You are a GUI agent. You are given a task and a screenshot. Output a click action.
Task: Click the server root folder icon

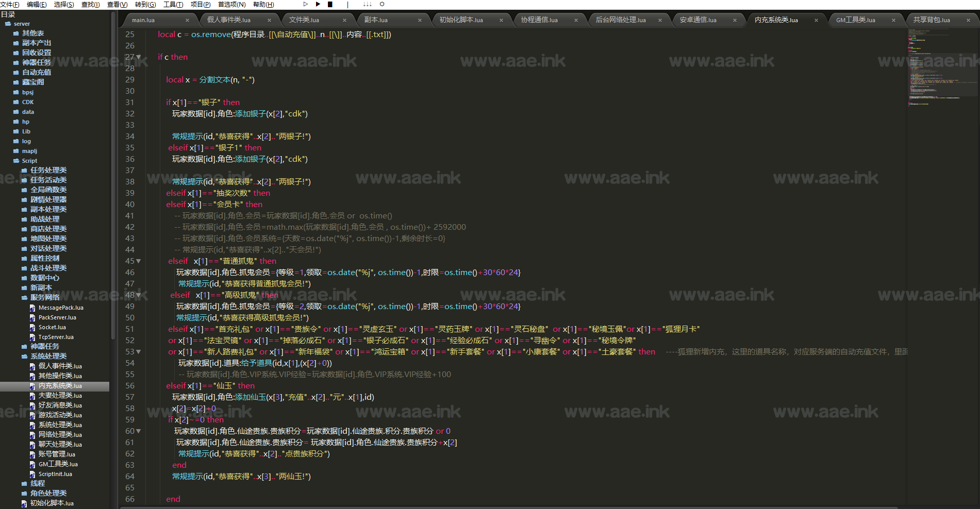8,24
